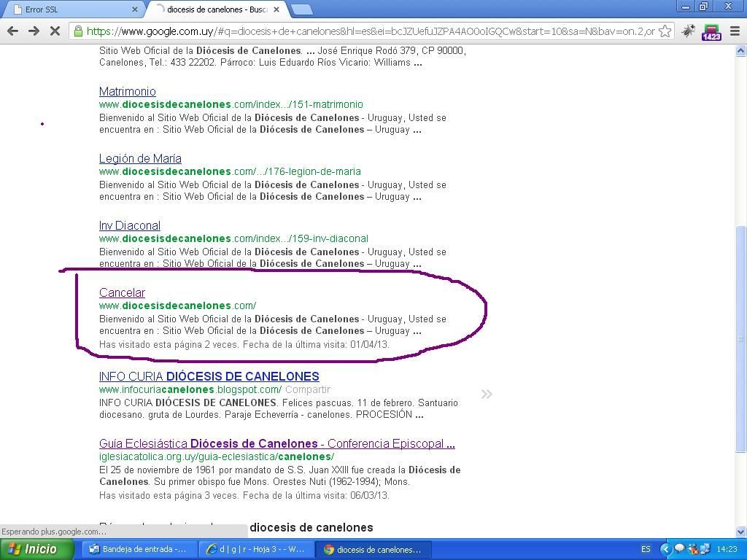Switch to the Hoja 3 Internet Explorer taskbar window
The image size is (747, 560).
click(x=258, y=550)
